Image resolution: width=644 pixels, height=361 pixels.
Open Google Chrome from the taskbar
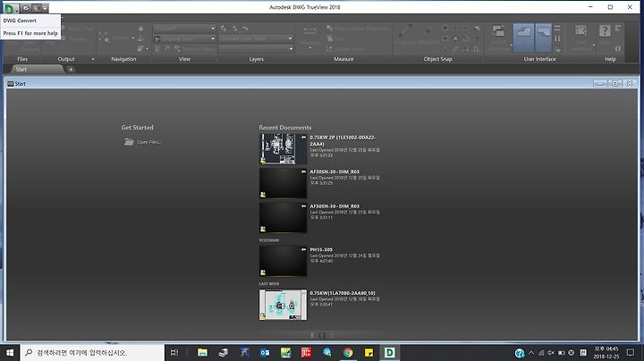click(348, 352)
